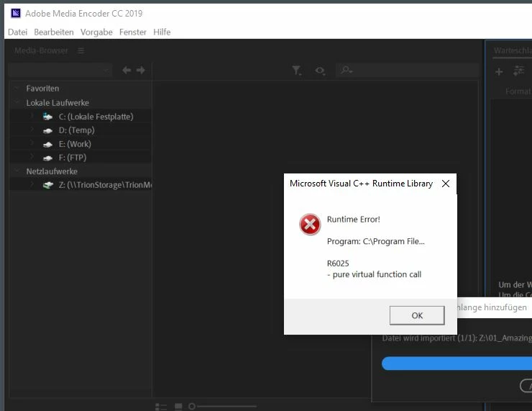
Task: Collapse the Netzlaufwerke section
Action: (x=17, y=171)
